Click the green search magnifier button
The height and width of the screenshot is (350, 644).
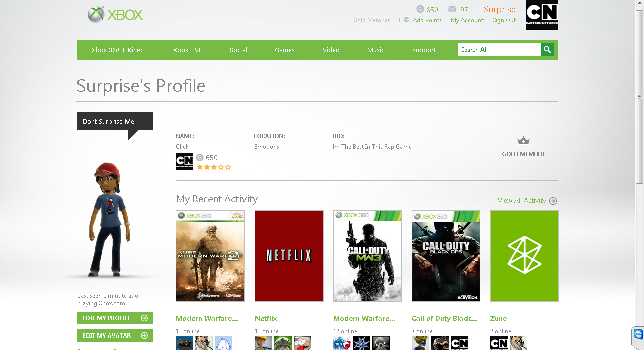[547, 49]
